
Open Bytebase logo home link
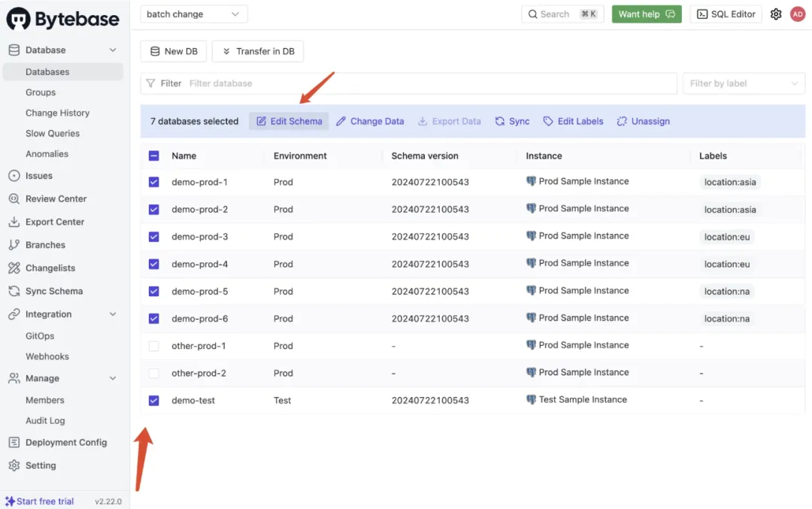63,19
